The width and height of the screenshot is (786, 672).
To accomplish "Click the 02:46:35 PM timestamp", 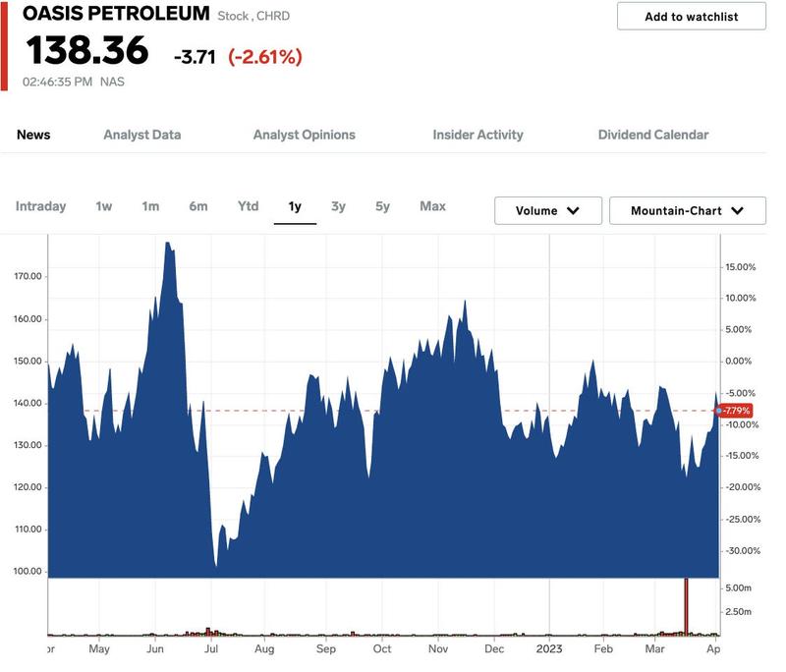I will 58,82.
